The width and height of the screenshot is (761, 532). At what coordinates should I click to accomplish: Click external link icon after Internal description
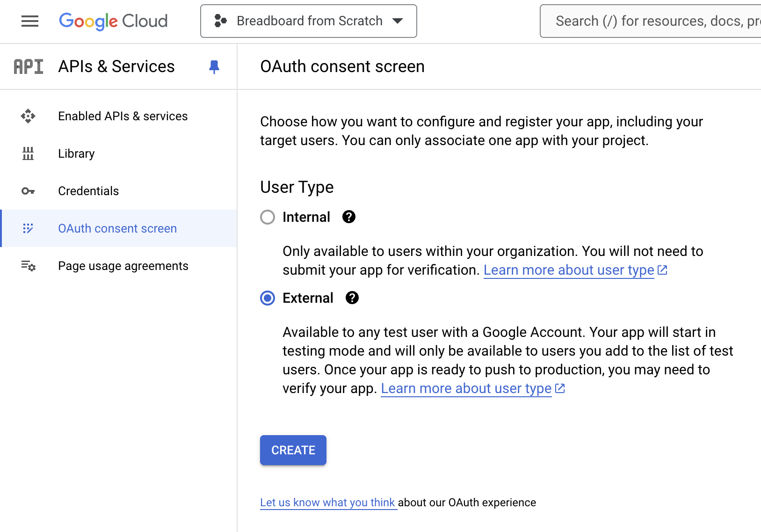click(662, 270)
